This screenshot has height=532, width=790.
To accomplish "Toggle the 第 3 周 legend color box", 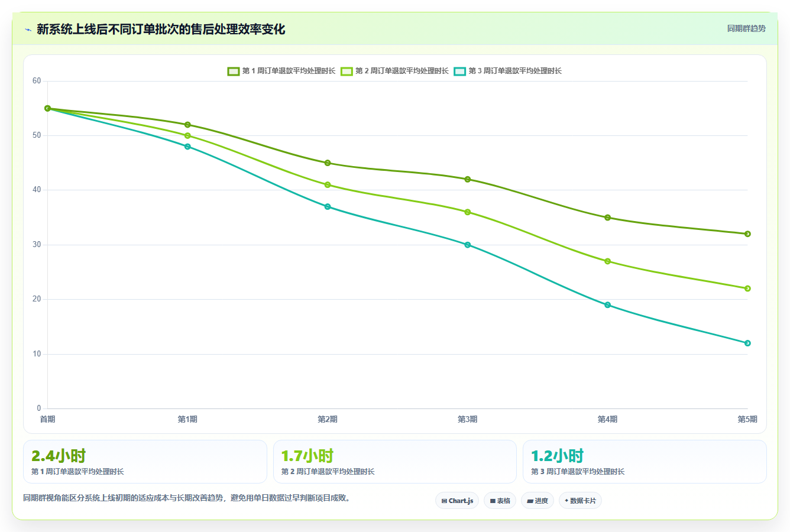I will pyautogui.click(x=460, y=71).
